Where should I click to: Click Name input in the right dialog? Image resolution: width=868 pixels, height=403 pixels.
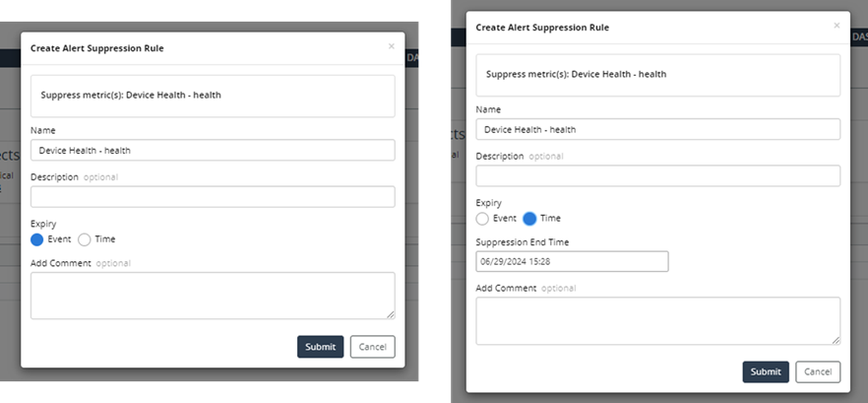[657, 129]
